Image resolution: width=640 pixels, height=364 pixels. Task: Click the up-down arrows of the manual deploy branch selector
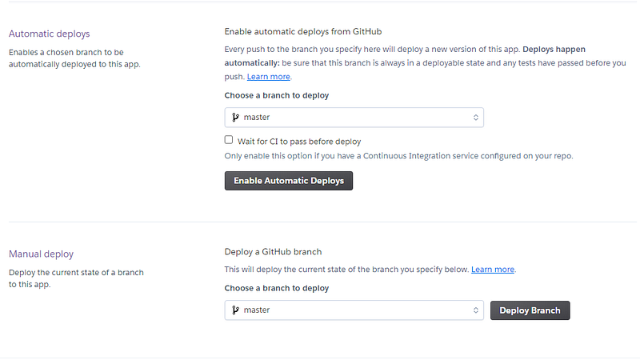click(x=476, y=310)
